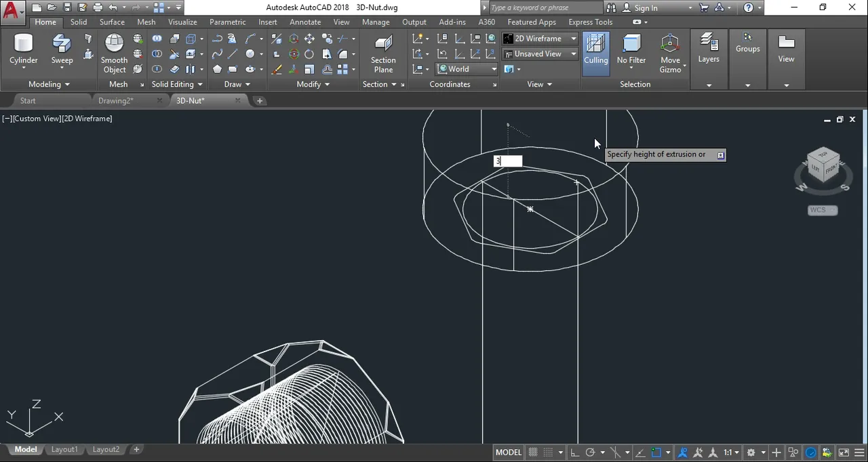Click the Smooth Object mesh tool
868x462 pixels.
[x=114, y=53]
